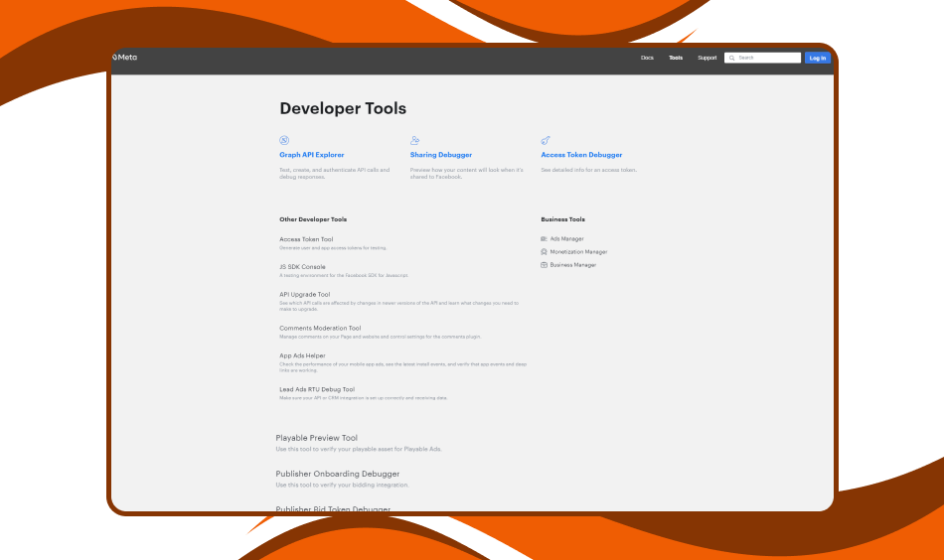Screen dimensions: 944x560
Task: Open the Monetization Manager link
Action: pos(578,252)
